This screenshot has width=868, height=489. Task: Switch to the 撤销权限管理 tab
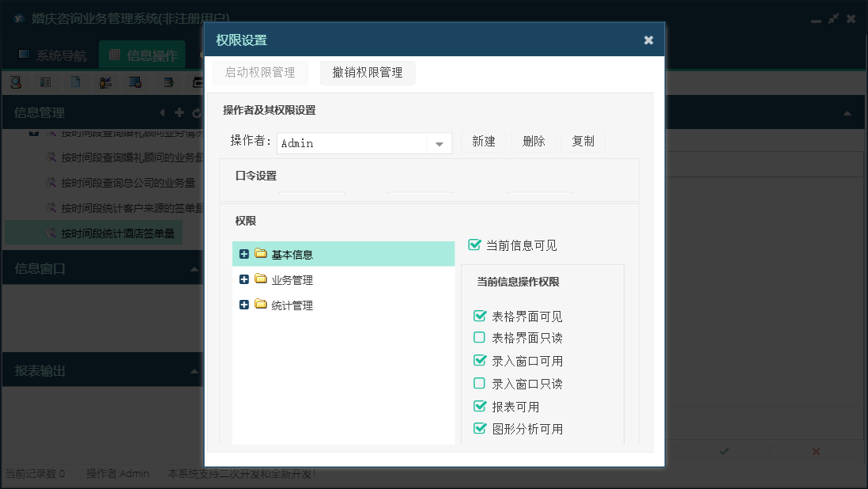coord(368,73)
